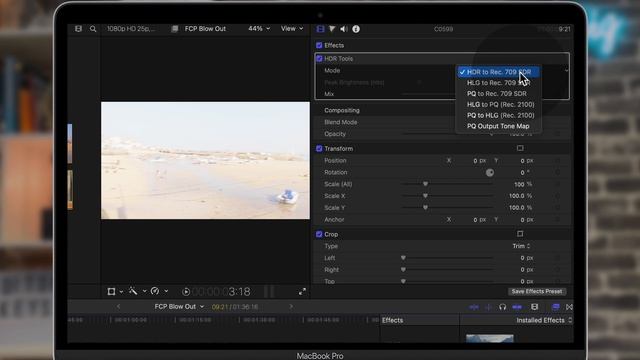Expand the retime speedometer chevron menu
The image size is (640, 360).
point(166,291)
